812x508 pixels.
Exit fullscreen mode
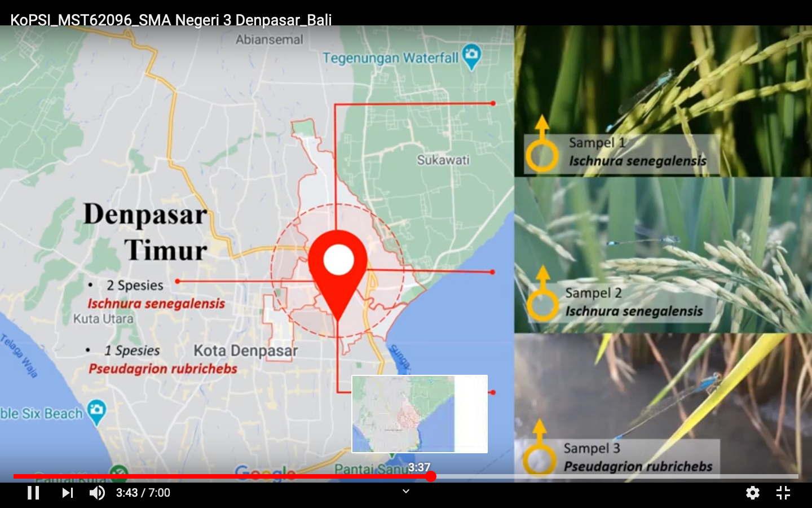pos(783,493)
